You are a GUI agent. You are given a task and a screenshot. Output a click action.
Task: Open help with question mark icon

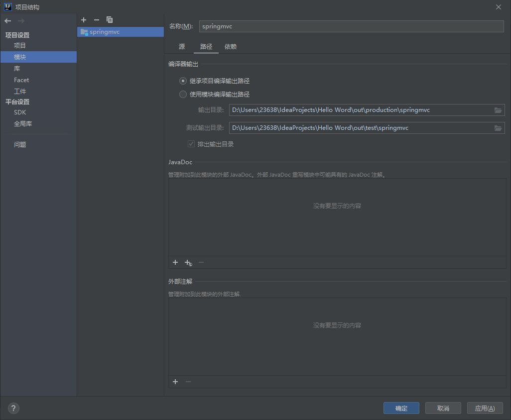(13, 408)
